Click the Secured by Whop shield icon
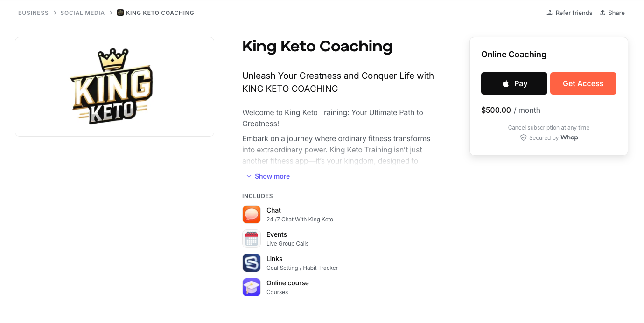Viewport: 644px width, 323px height. [523, 137]
